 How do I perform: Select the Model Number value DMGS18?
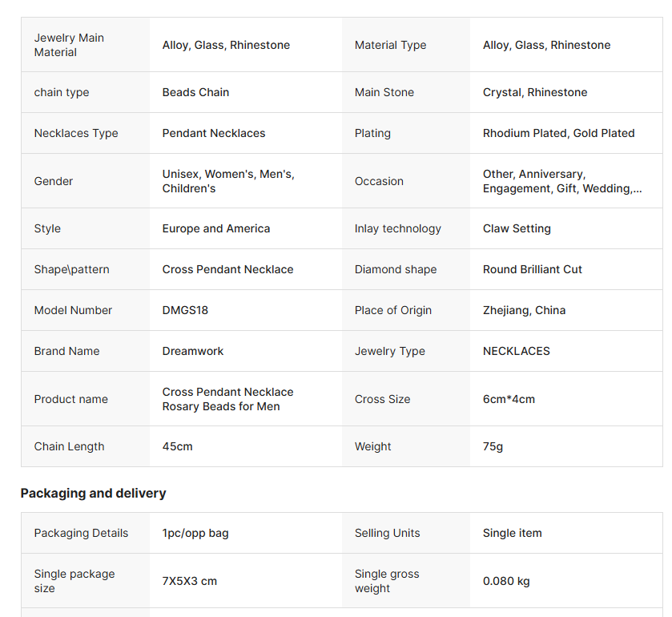pyautogui.click(x=185, y=310)
